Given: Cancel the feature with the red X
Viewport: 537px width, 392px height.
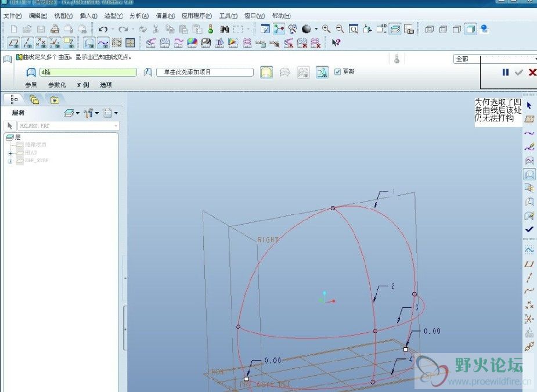Looking at the screenshot, I should click(x=532, y=72).
